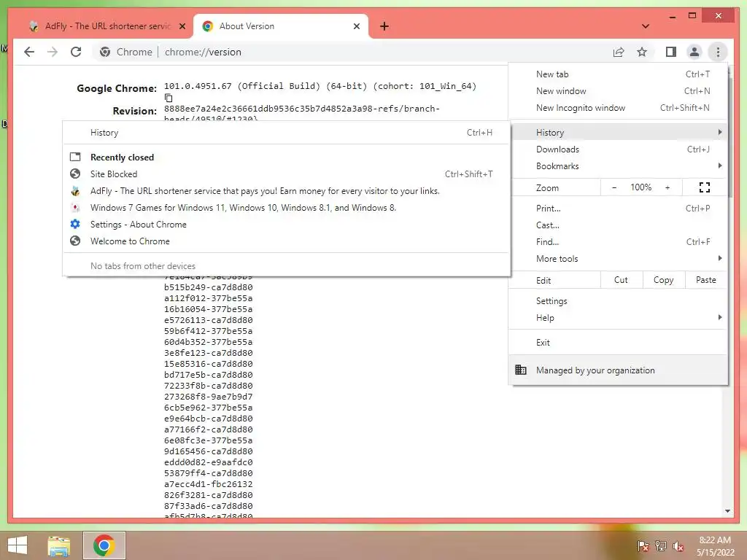Open Settings from the Chrome menu
The height and width of the screenshot is (560, 747).
point(618,301)
